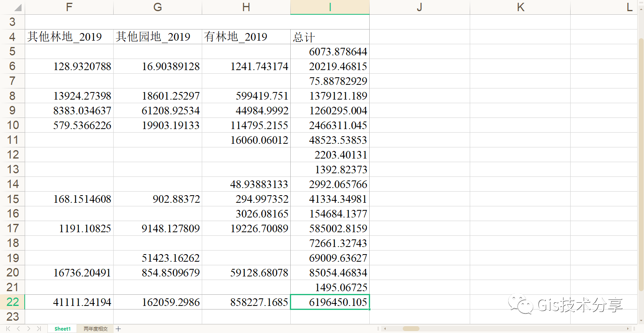This screenshot has height=333, width=644.
Task: Select cell with 114795.2155
Action: pos(246,125)
